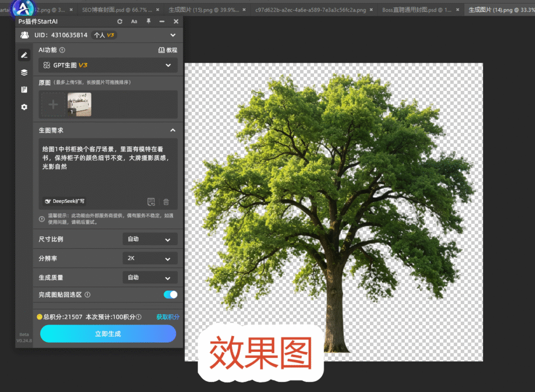Image resolution: width=535 pixels, height=392 pixels.
Task: Click the trash icon to clear prompt
Action: click(x=166, y=202)
